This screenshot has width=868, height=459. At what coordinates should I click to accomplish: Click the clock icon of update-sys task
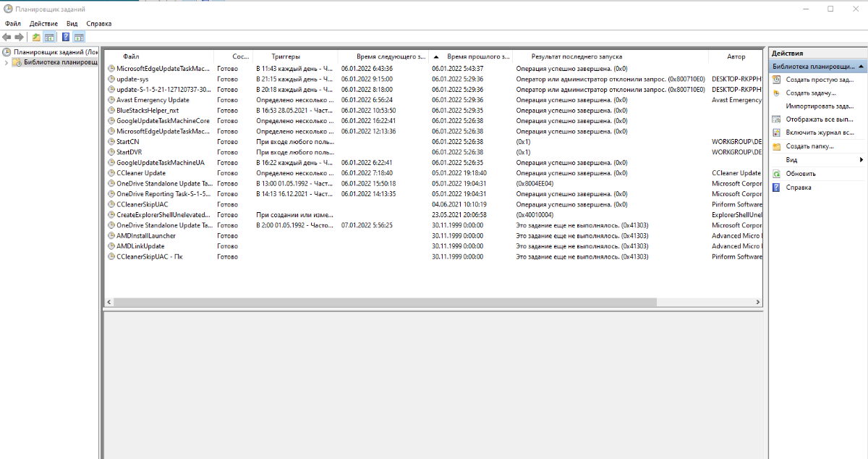coord(111,79)
